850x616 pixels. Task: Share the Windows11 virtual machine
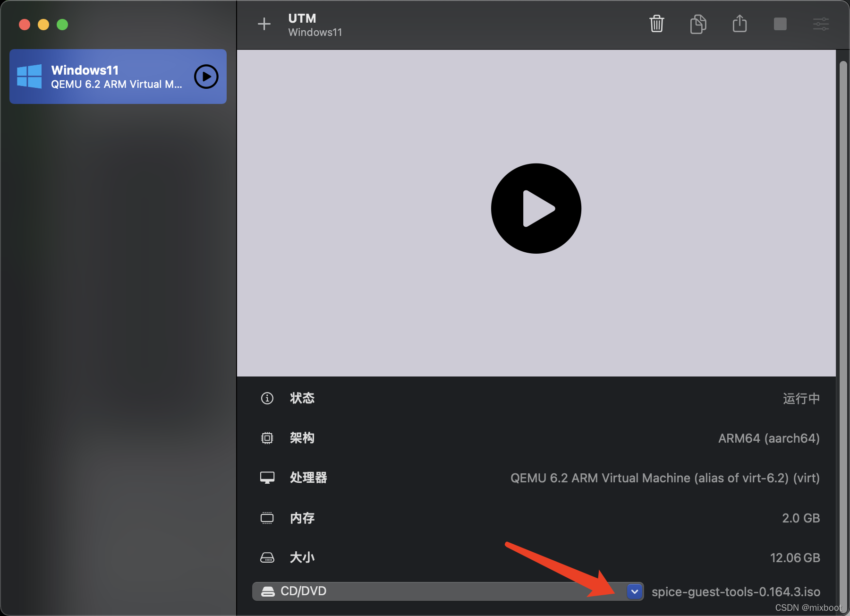[739, 24]
